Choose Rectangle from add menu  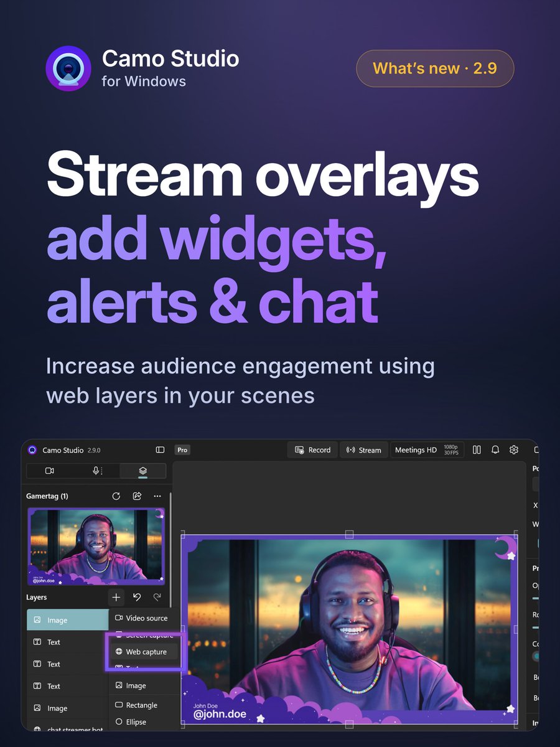click(x=144, y=705)
